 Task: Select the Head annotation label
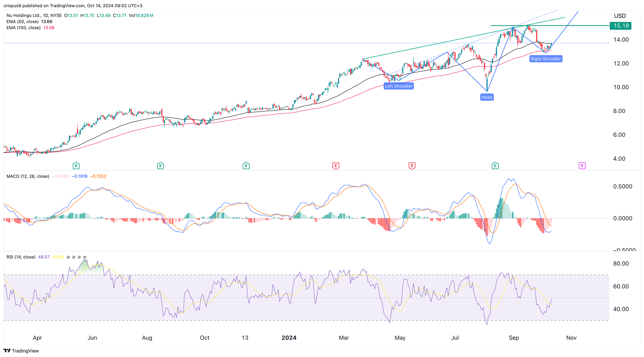487,97
